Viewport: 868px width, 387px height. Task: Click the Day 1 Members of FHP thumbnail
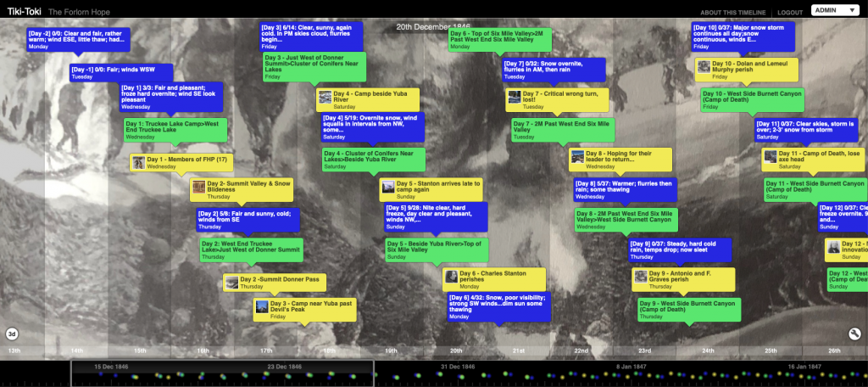[x=139, y=160]
